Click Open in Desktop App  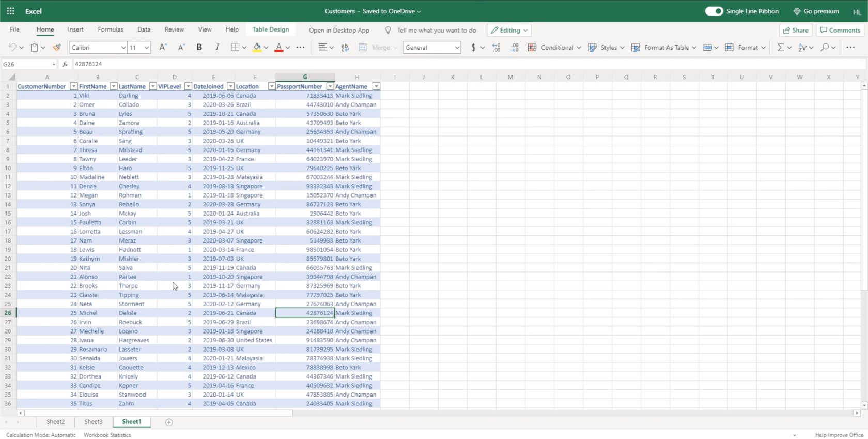pos(339,30)
